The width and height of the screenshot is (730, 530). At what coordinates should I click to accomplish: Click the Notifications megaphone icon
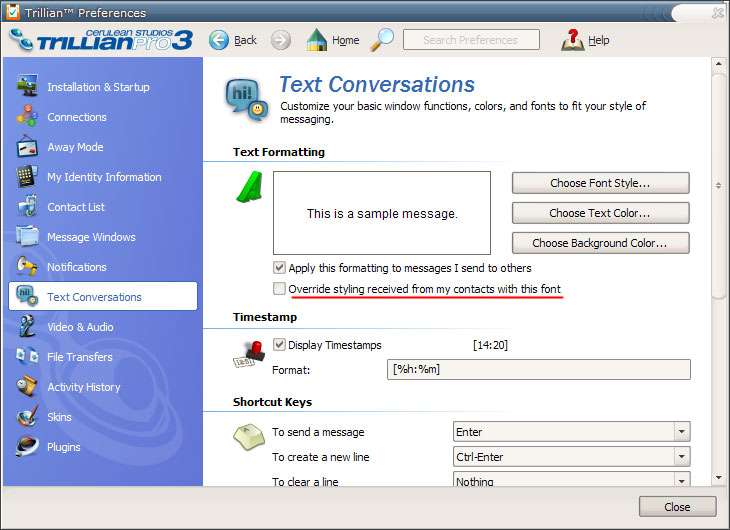click(x=27, y=266)
